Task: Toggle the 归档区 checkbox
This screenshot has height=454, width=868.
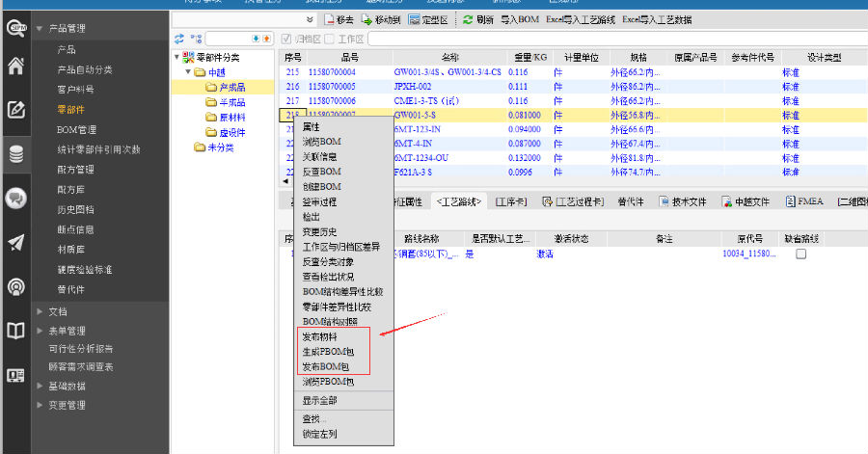Action: [x=285, y=39]
